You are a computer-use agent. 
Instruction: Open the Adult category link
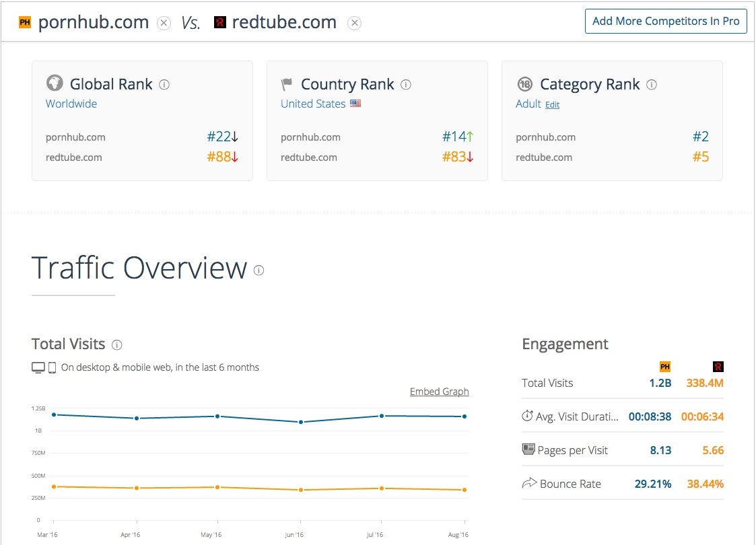click(x=528, y=104)
